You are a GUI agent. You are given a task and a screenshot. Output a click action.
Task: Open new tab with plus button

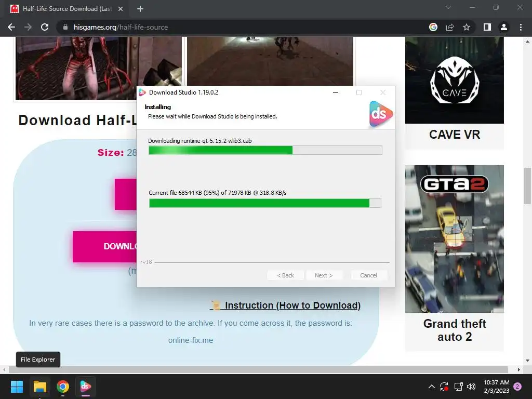pyautogui.click(x=140, y=9)
